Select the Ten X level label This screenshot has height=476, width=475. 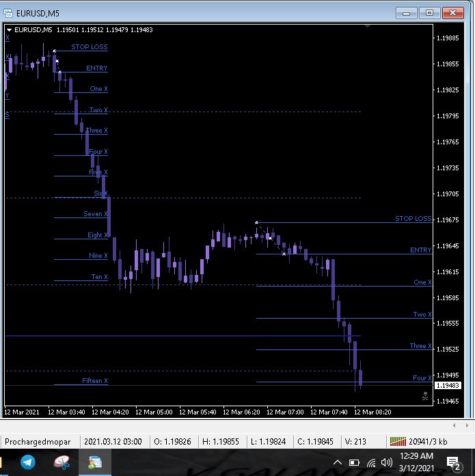click(99, 277)
